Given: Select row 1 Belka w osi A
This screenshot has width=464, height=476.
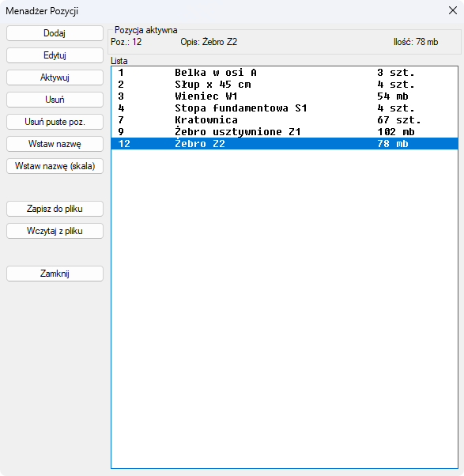Looking at the screenshot, I should click(285, 73).
